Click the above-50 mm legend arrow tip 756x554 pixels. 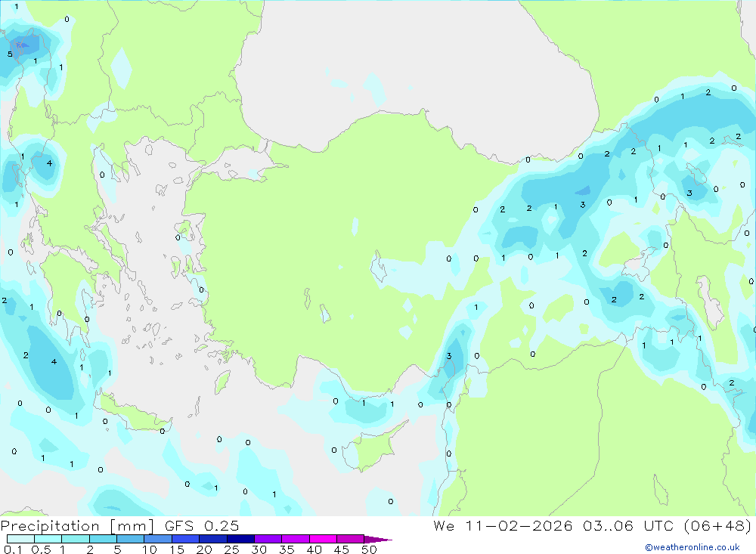(x=378, y=540)
